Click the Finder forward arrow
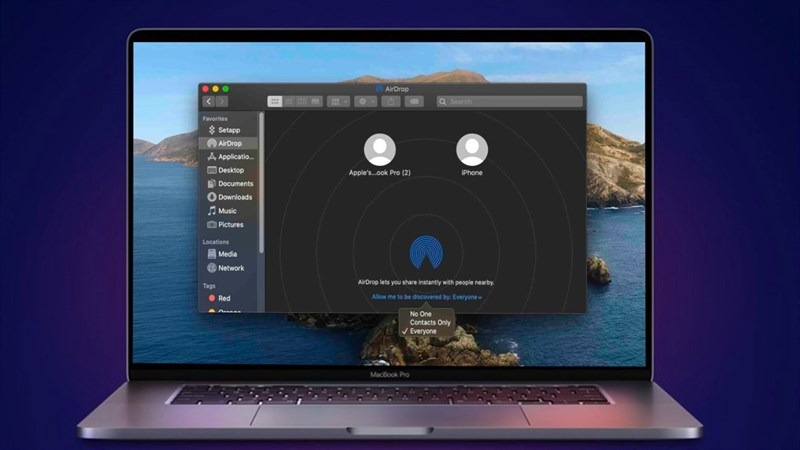 point(222,102)
